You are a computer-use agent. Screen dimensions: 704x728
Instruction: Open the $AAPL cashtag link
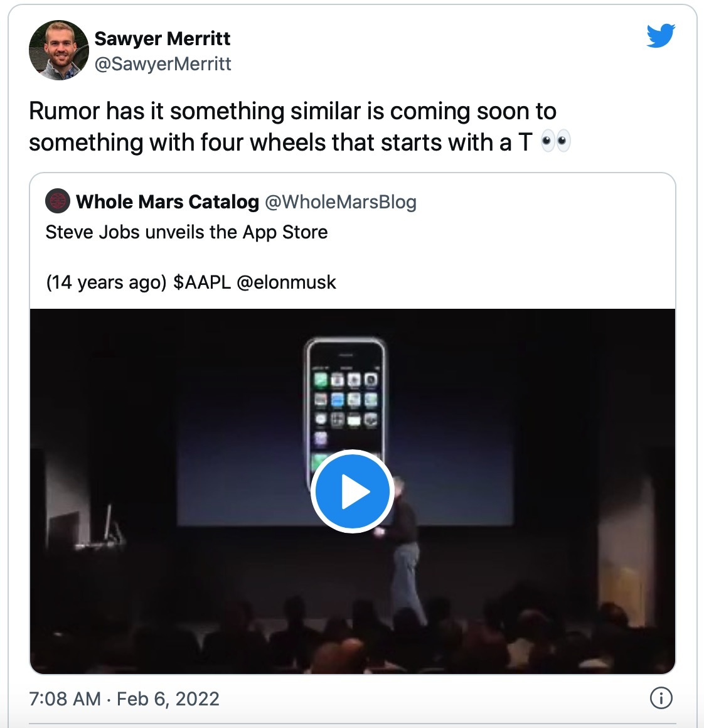click(202, 282)
